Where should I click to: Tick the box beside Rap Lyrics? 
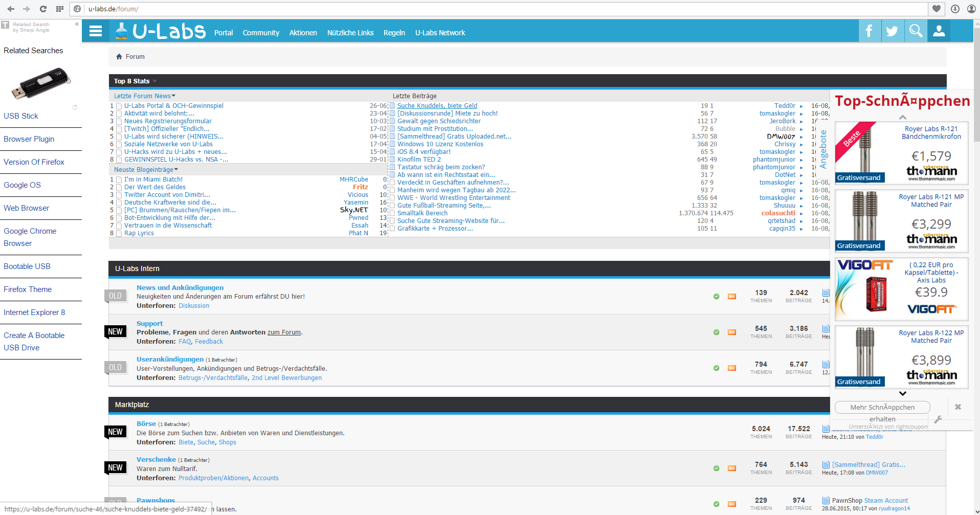tap(119, 234)
